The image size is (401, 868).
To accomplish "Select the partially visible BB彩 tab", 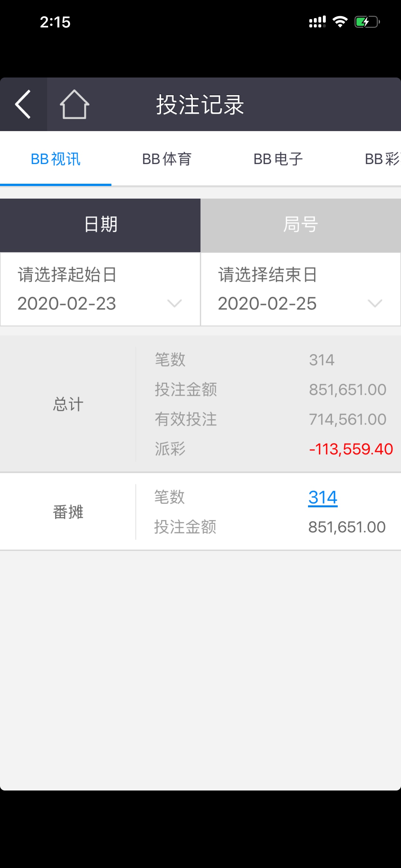I will tap(382, 159).
